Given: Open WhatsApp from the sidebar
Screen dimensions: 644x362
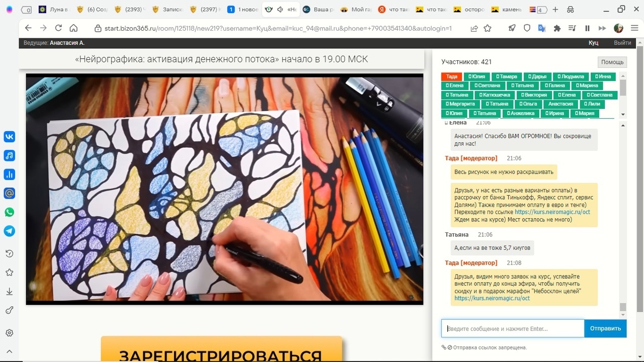Looking at the screenshot, I should [x=9, y=212].
